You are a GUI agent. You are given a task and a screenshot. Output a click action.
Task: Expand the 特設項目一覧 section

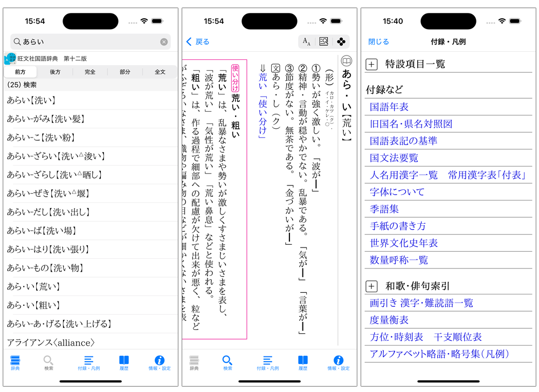[372, 64]
